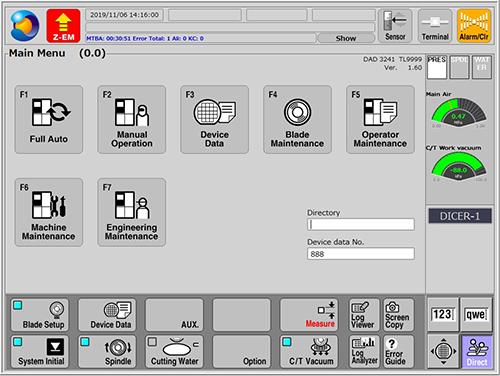
Task: Click the Main Air pressure gauge
Action: point(459,112)
